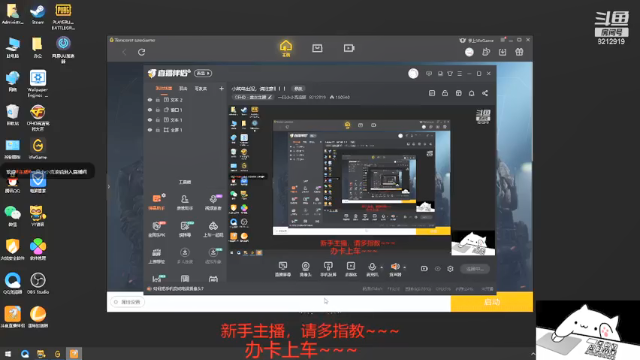
Task: Click the WeGame refresh arrow
Action: tap(142, 52)
